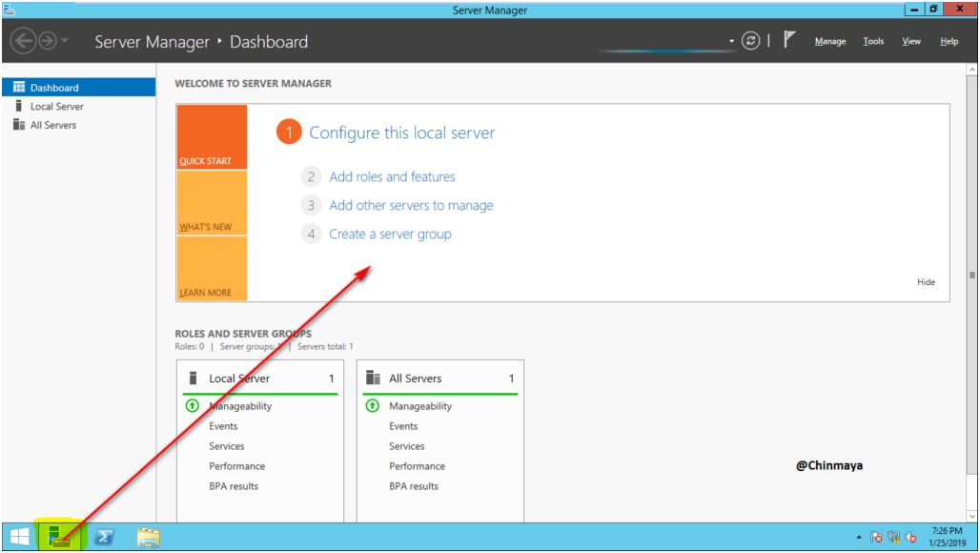
Task: Click the All Servers icon in sidebar
Action: (19, 124)
